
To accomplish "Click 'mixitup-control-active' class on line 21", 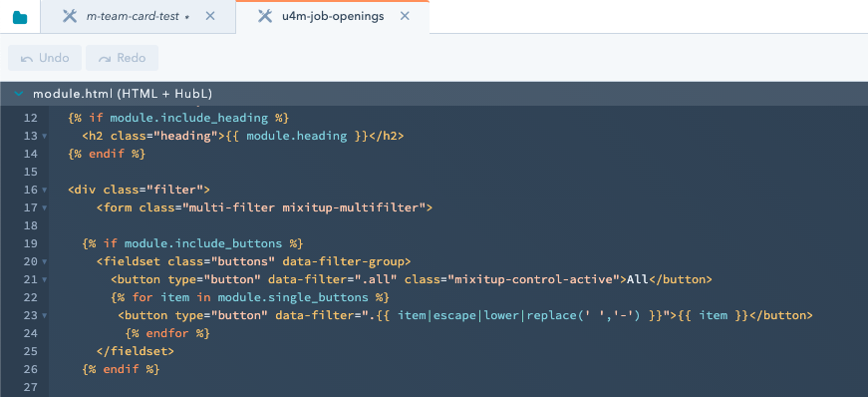I will (533, 279).
